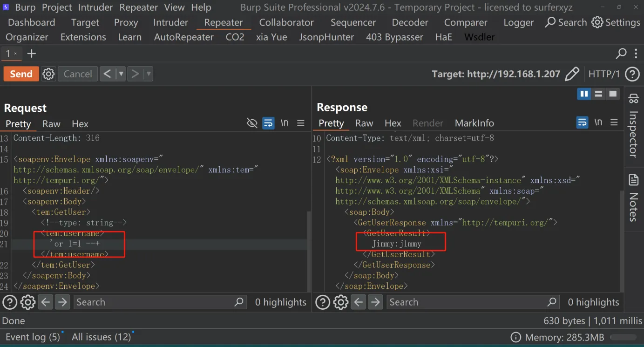Jump to previous Request search match
This screenshot has height=347, width=644.
point(46,302)
